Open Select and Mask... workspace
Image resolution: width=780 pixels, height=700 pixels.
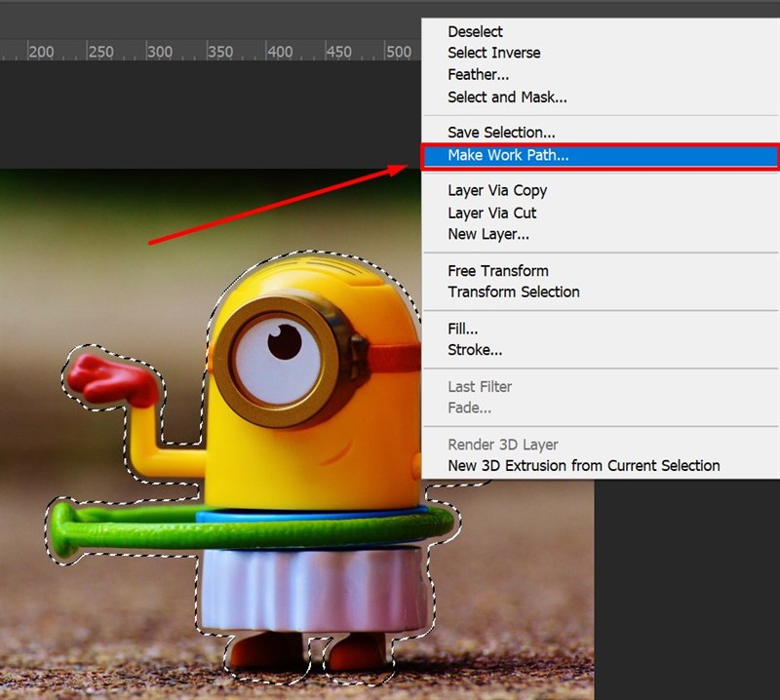[507, 97]
